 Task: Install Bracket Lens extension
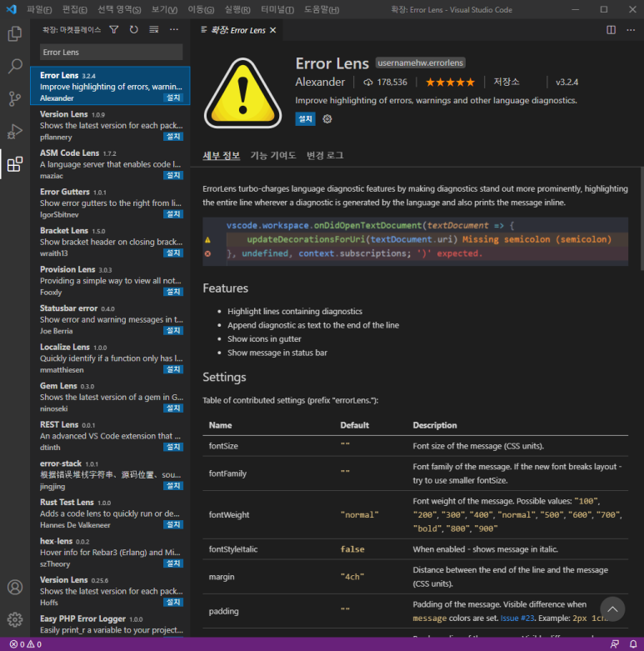[173, 253]
